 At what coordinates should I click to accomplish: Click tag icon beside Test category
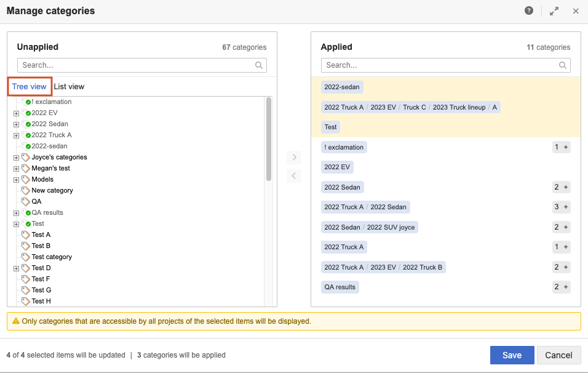click(x=25, y=257)
